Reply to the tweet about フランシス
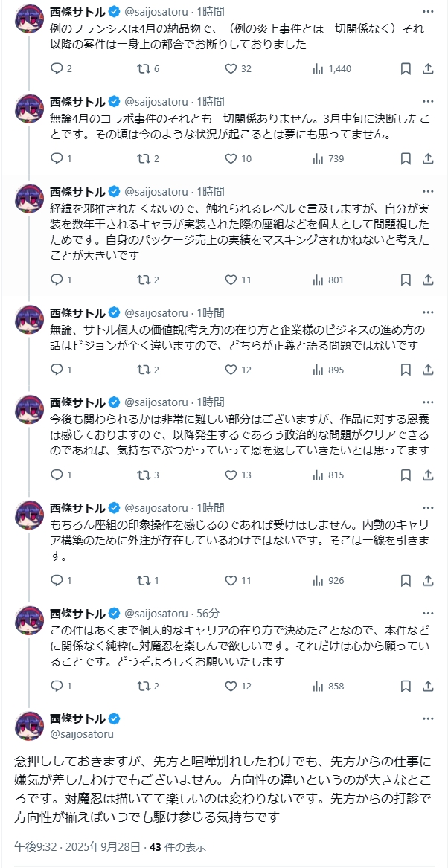448x868 pixels. [57, 69]
